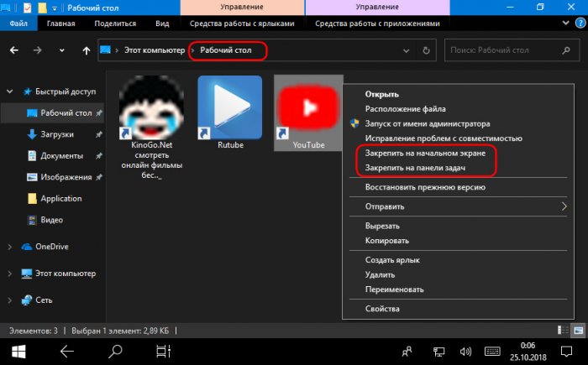The width and height of the screenshot is (588, 365).
Task: Open Explorer help question mark icon
Action: pyautogui.click(x=580, y=23)
